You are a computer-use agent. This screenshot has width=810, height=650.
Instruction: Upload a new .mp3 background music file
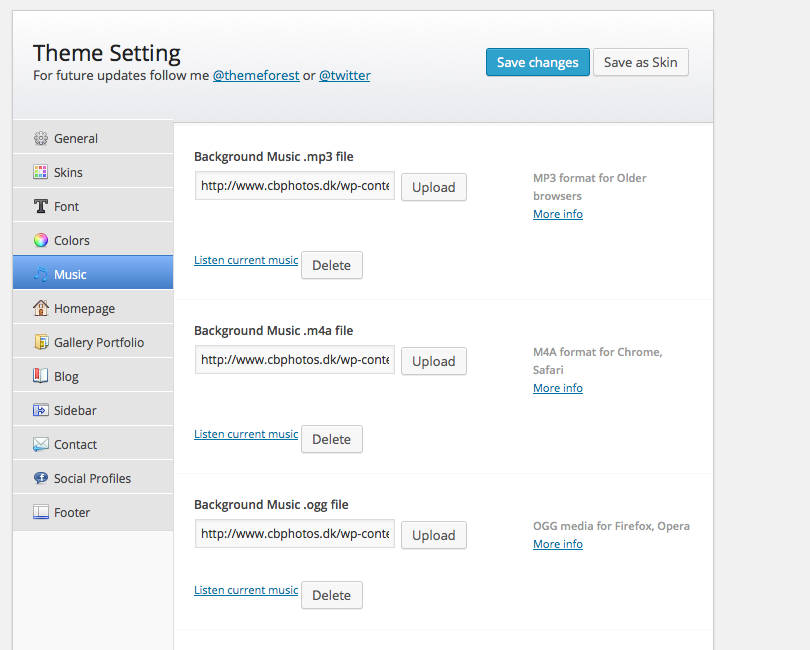point(433,187)
